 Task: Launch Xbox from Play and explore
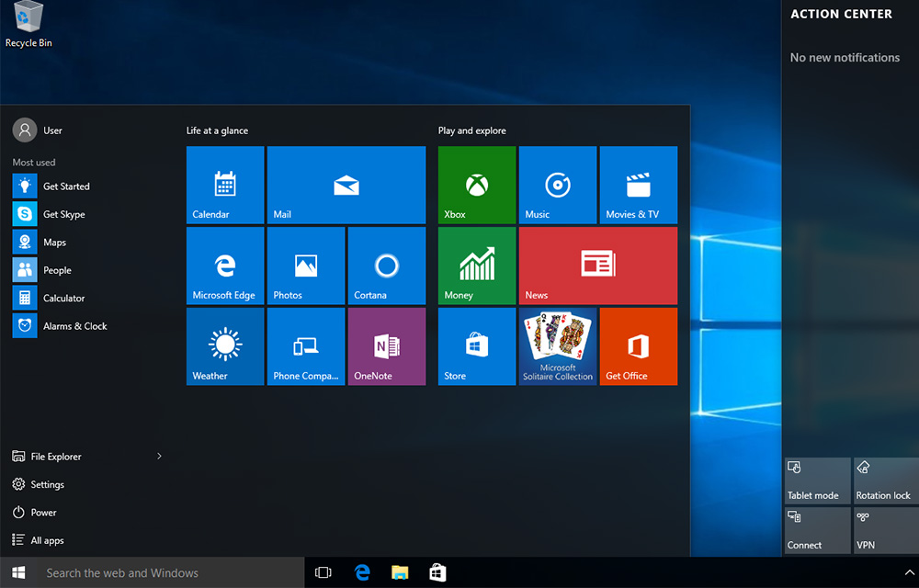pyautogui.click(x=476, y=184)
